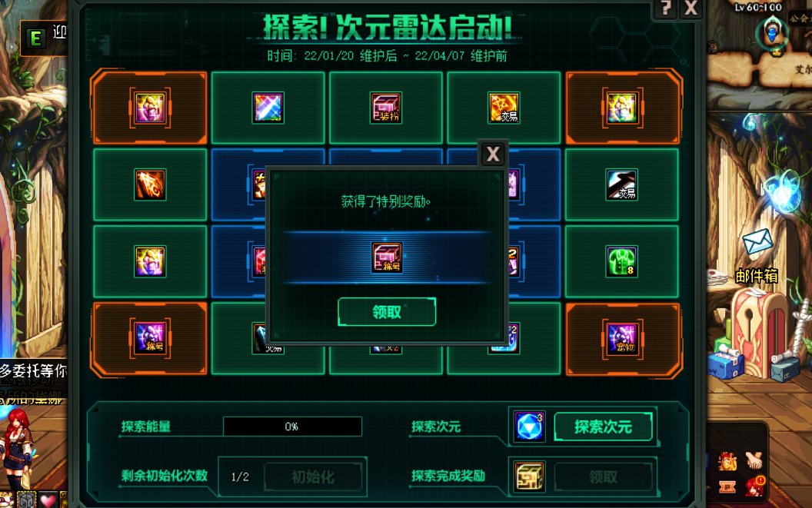Select the gold star 交易 reward icon
This screenshot has width=812, height=508.
point(504,108)
